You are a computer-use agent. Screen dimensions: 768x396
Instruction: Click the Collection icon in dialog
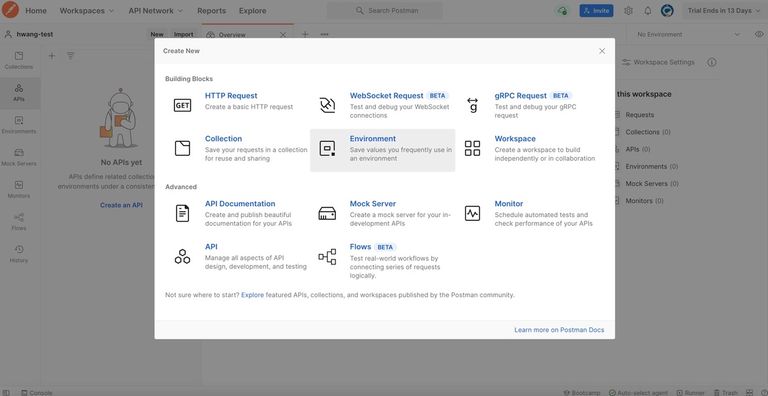pyautogui.click(x=182, y=148)
